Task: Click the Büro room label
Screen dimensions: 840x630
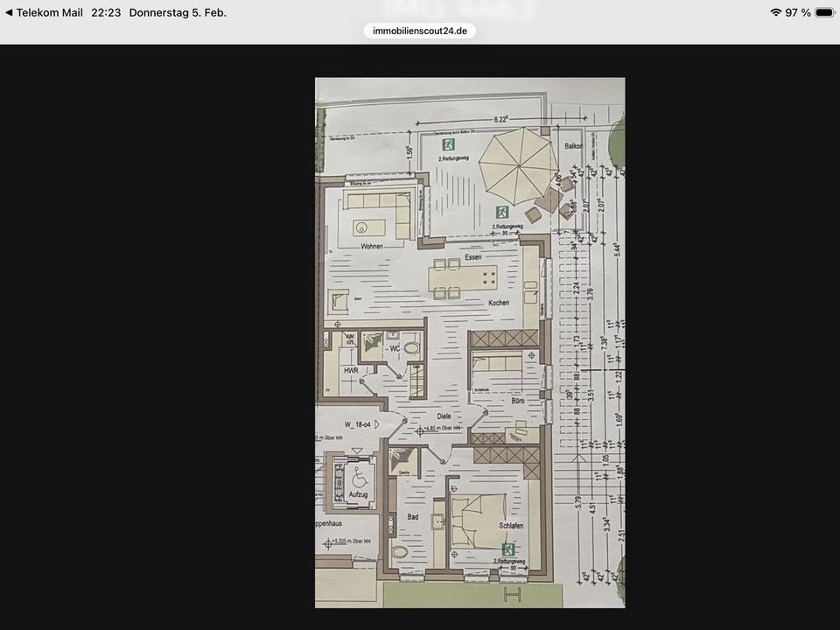Action: [517, 400]
